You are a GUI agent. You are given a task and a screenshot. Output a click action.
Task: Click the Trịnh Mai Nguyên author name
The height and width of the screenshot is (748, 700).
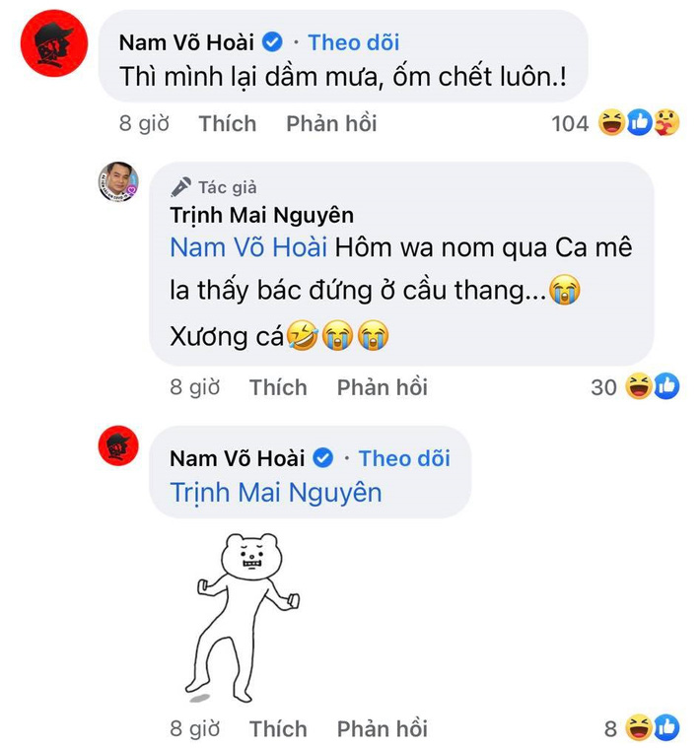tap(262, 215)
